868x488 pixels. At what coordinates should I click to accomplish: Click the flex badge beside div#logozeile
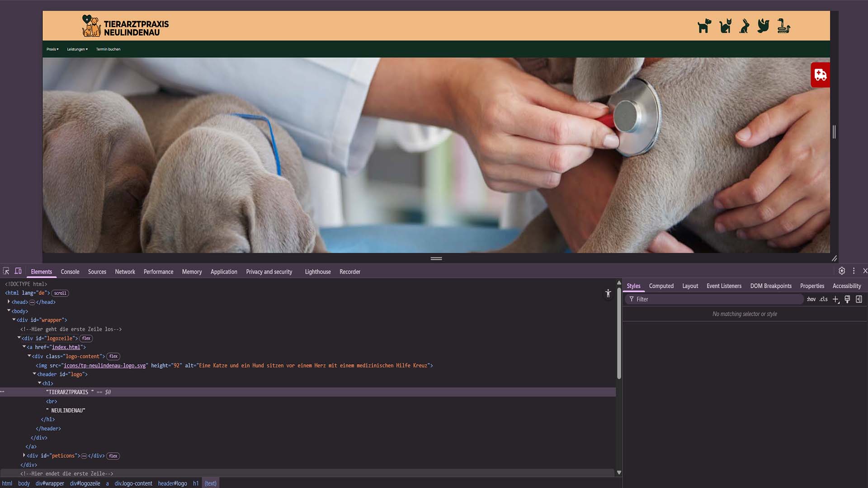[86, 338]
